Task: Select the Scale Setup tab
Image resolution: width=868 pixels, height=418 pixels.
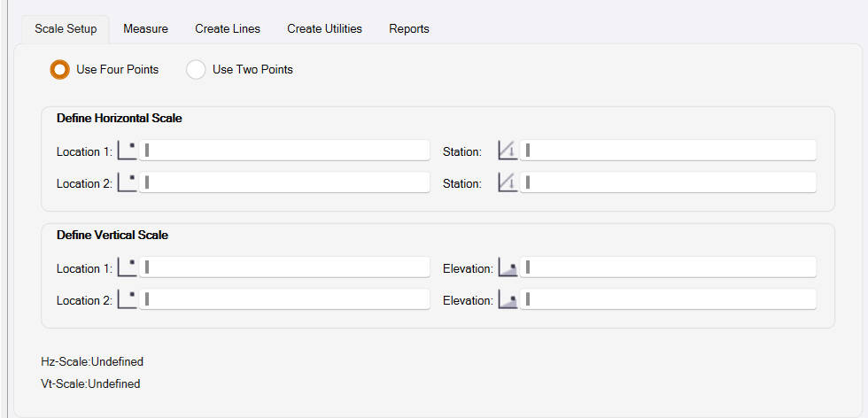Action: 66,28
